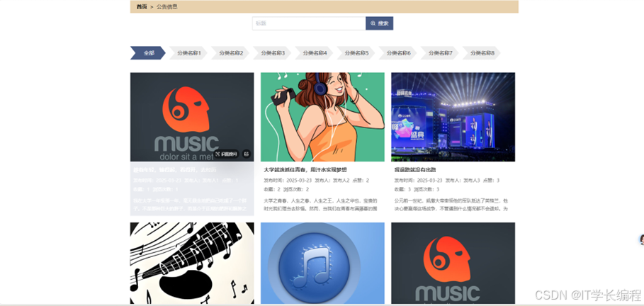Screen dimensions: 644x306
Task: Click the 点赞: 3 like count
Action: [x=491, y=181]
